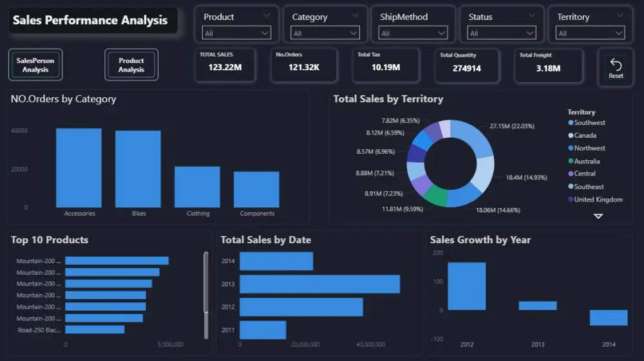The height and width of the screenshot is (361, 644).
Task: Select the Components bar in orders chart
Action: [256, 190]
